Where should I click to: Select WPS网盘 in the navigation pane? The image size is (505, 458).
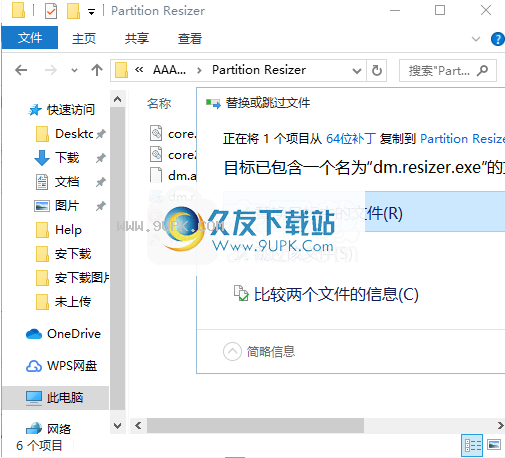tap(62, 366)
